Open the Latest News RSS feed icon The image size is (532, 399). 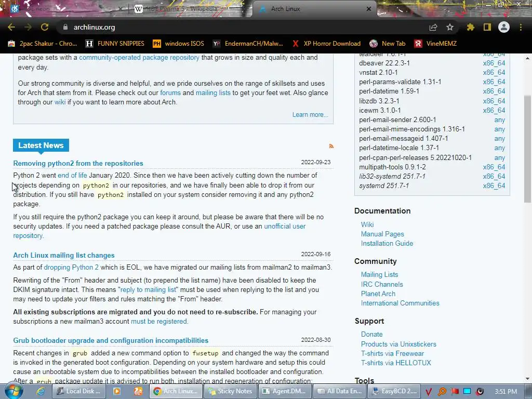coord(331,146)
